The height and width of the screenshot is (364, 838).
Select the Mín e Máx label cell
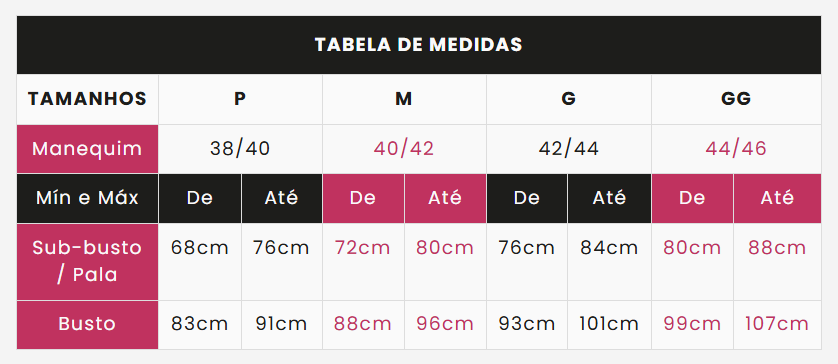pyautogui.click(x=88, y=198)
